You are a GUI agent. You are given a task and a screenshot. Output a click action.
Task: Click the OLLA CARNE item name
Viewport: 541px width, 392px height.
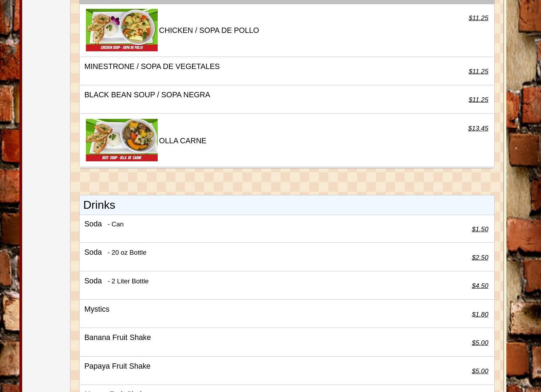pos(182,141)
